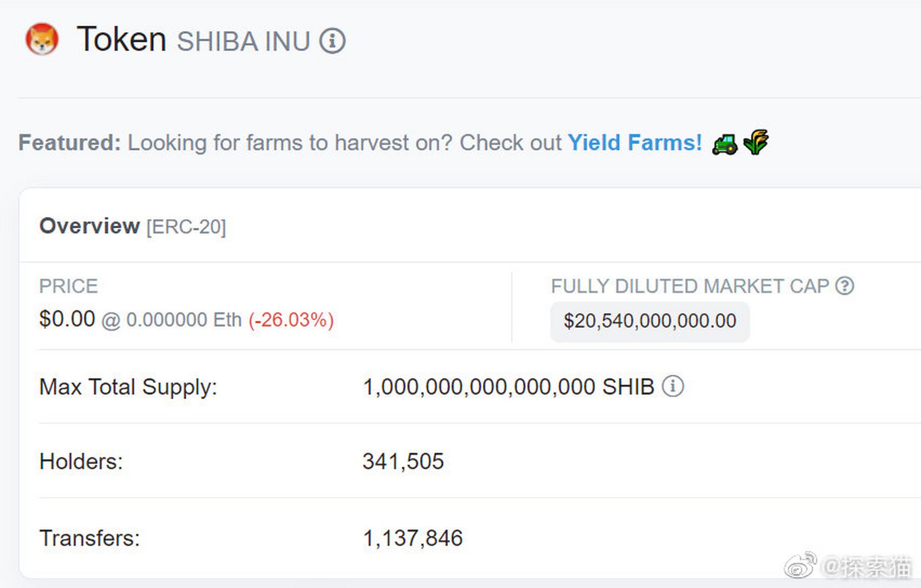Viewport: 921px width, 588px height.
Task: Open the Yield Farms! link
Action: 635,142
